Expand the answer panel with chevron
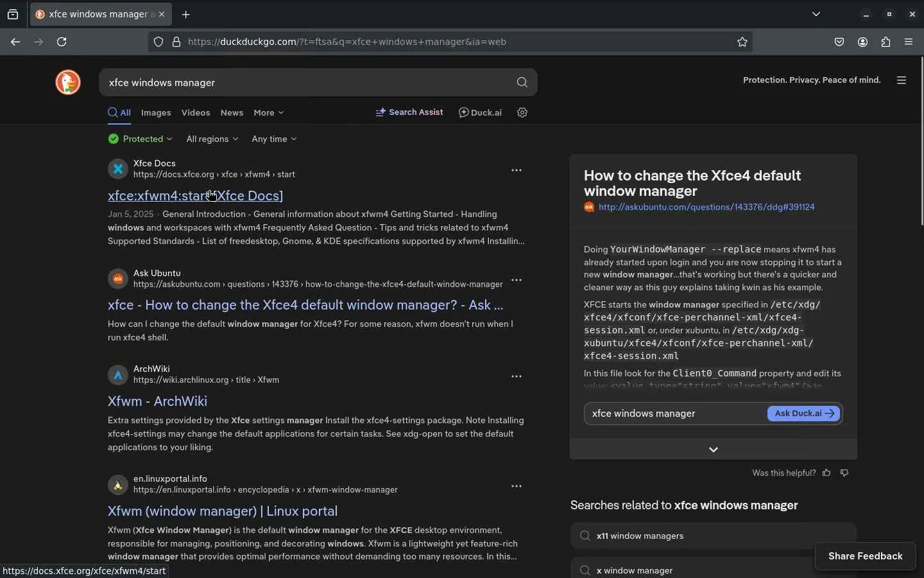This screenshot has height=578, width=924. pos(714,450)
